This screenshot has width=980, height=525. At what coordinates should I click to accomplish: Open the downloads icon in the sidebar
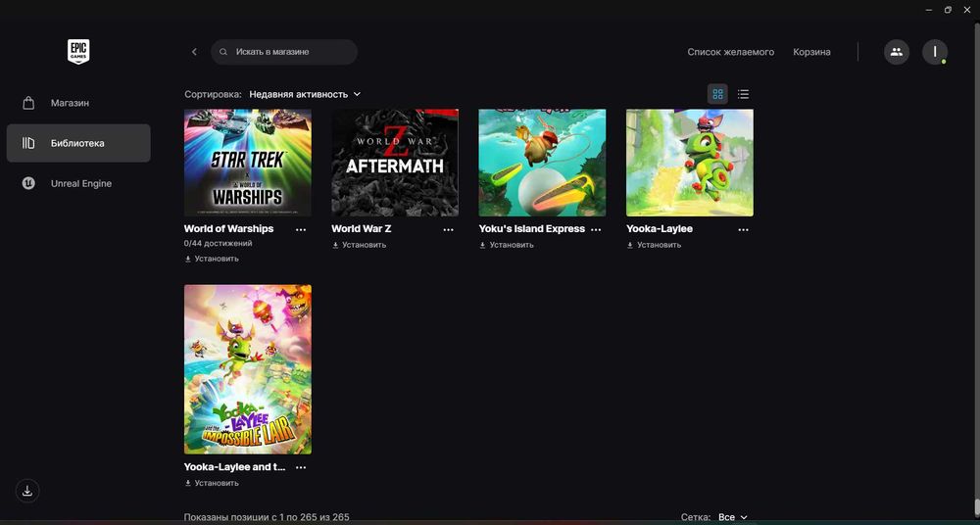[x=27, y=491]
